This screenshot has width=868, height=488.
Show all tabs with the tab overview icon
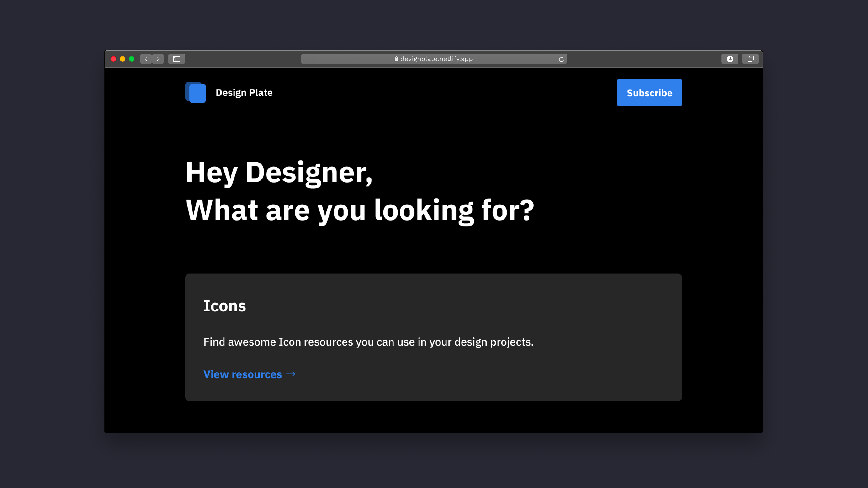point(750,59)
